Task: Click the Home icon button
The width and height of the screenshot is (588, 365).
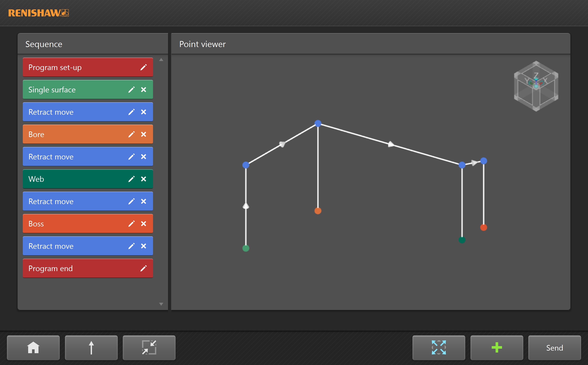Action: (x=33, y=348)
